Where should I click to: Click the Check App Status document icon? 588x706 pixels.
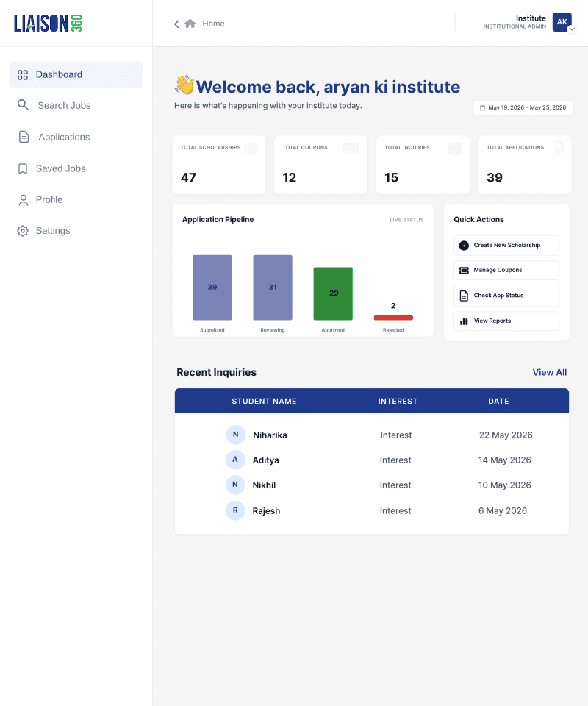[x=464, y=296]
